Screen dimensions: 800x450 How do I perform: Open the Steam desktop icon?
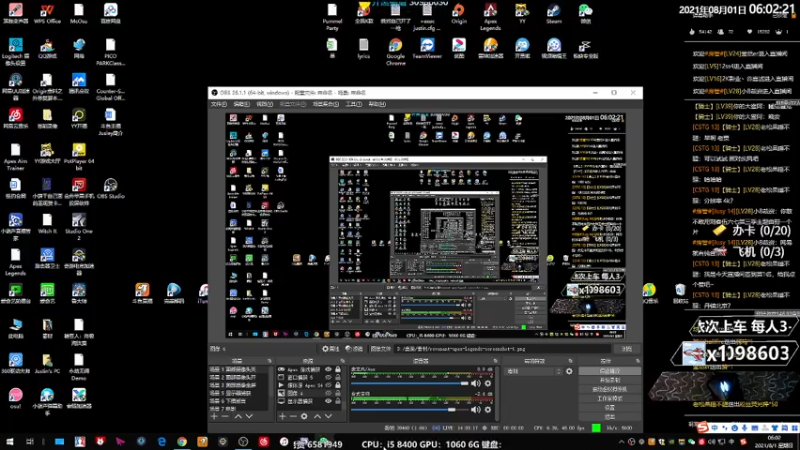[553, 12]
